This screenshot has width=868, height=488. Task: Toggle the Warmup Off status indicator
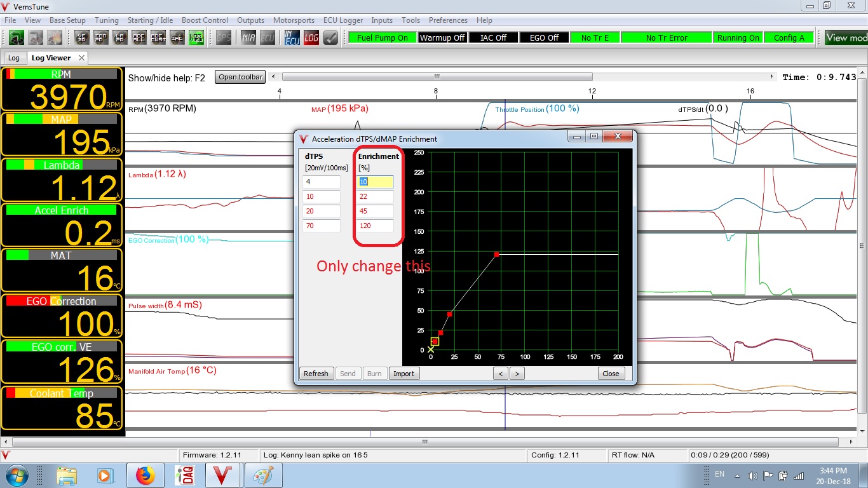point(442,37)
